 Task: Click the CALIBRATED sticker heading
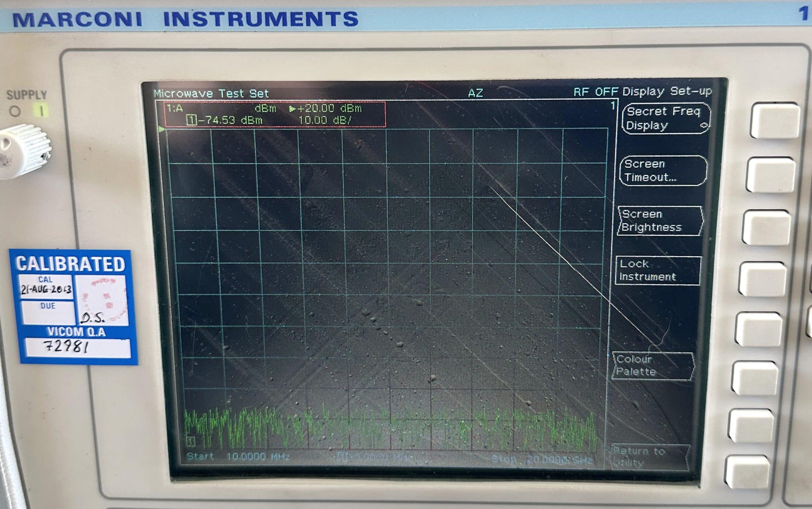click(x=71, y=263)
